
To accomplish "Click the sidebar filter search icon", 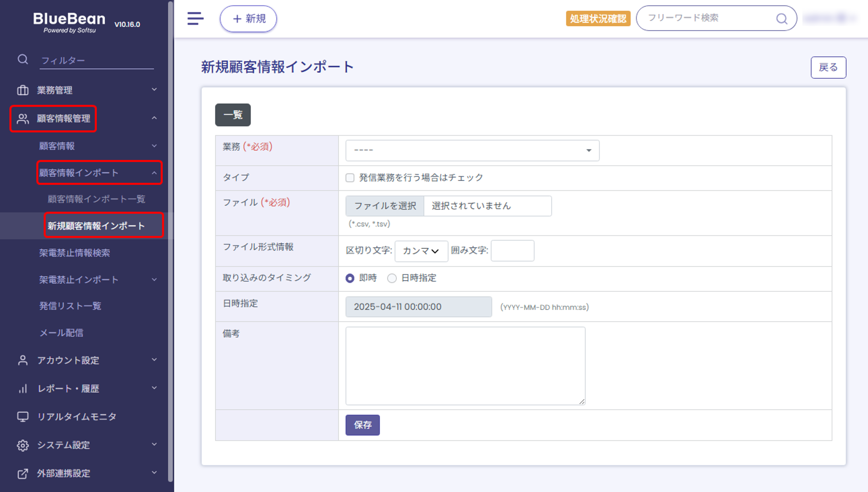I will pyautogui.click(x=23, y=59).
